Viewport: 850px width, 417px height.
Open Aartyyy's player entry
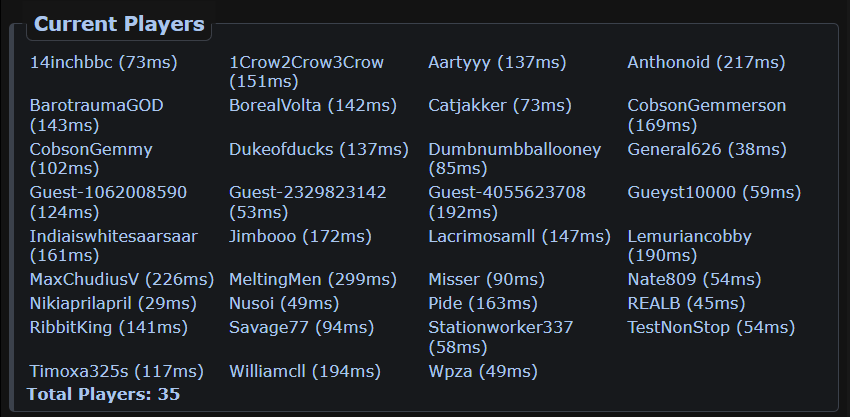(460, 63)
